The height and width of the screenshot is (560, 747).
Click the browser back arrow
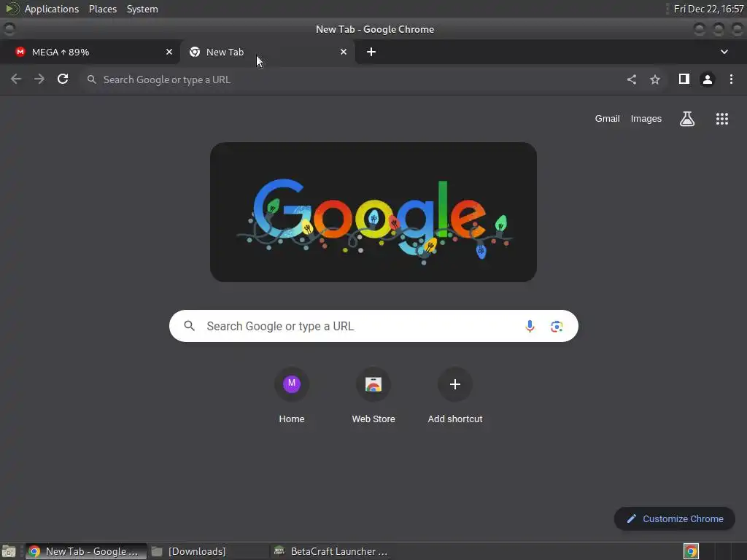pyautogui.click(x=16, y=79)
